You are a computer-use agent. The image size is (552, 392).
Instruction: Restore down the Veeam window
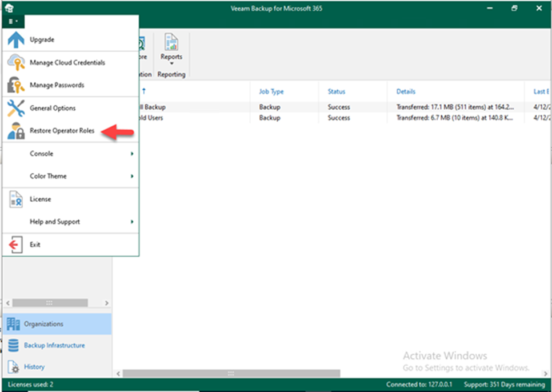pyautogui.click(x=514, y=8)
